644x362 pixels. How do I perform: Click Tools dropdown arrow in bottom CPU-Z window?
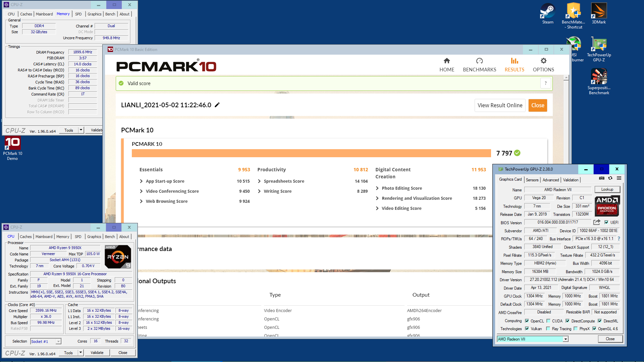coord(81,353)
